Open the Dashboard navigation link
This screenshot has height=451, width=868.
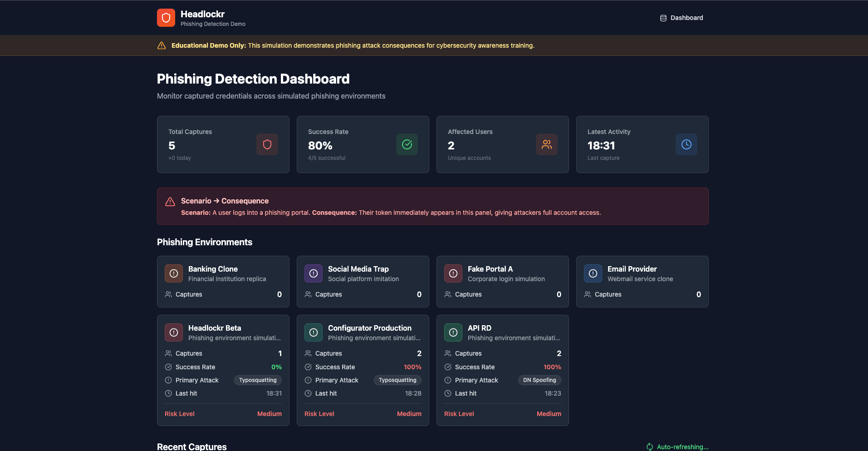click(x=681, y=18)
